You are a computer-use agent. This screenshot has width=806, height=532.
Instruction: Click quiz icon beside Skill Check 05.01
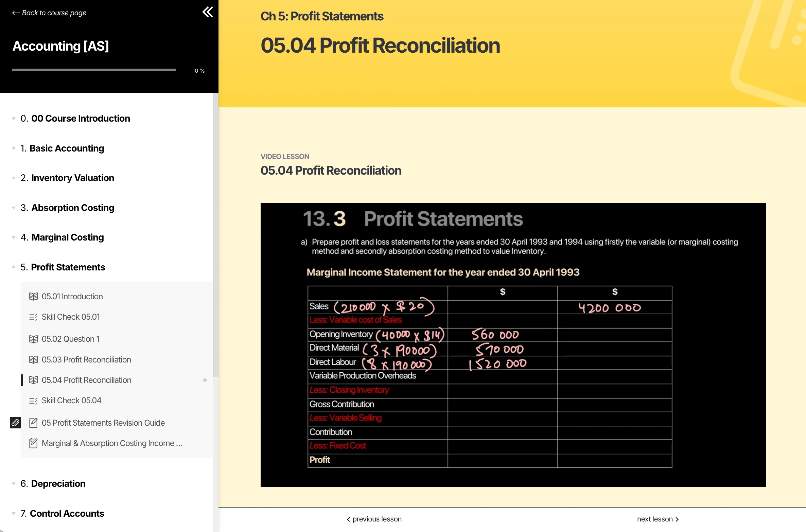33,317
